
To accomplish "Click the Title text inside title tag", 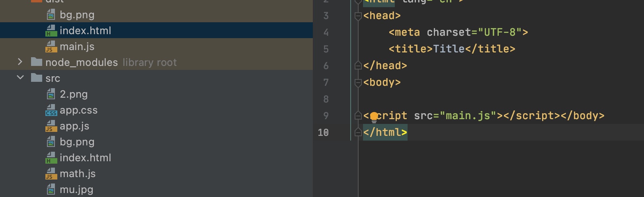I will click(449, 49).
